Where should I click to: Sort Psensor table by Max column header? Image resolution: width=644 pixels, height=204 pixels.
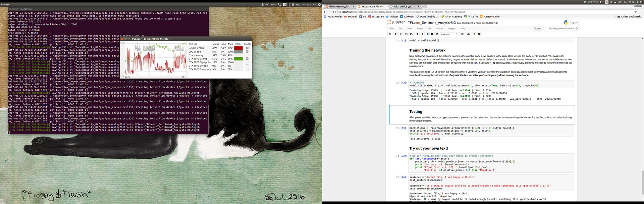point(230,44)
